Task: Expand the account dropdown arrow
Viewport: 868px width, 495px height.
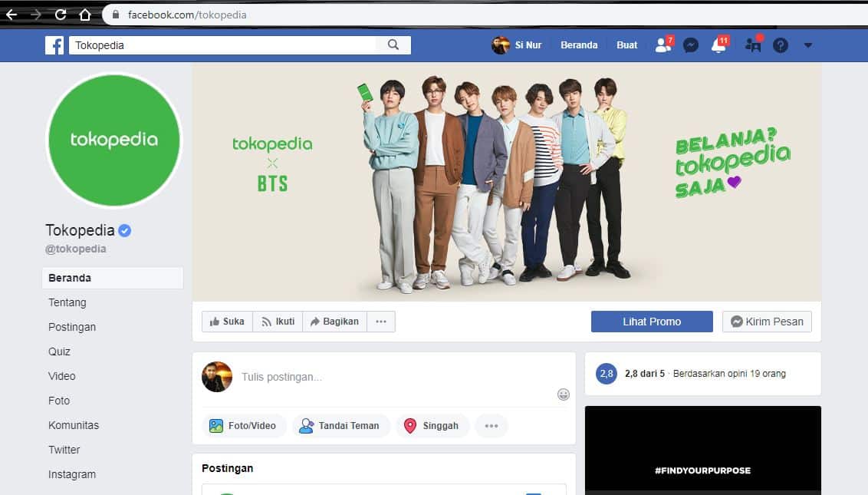Action: 808,45
